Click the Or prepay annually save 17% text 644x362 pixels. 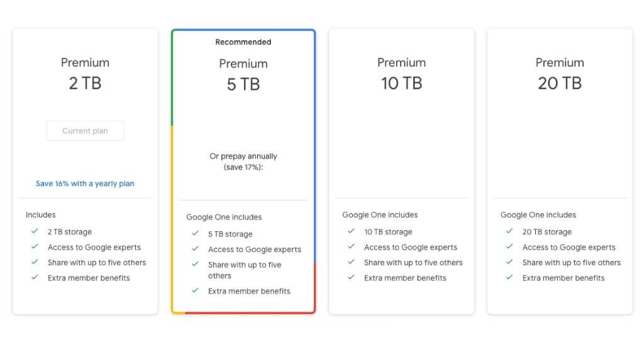point(243,162)
